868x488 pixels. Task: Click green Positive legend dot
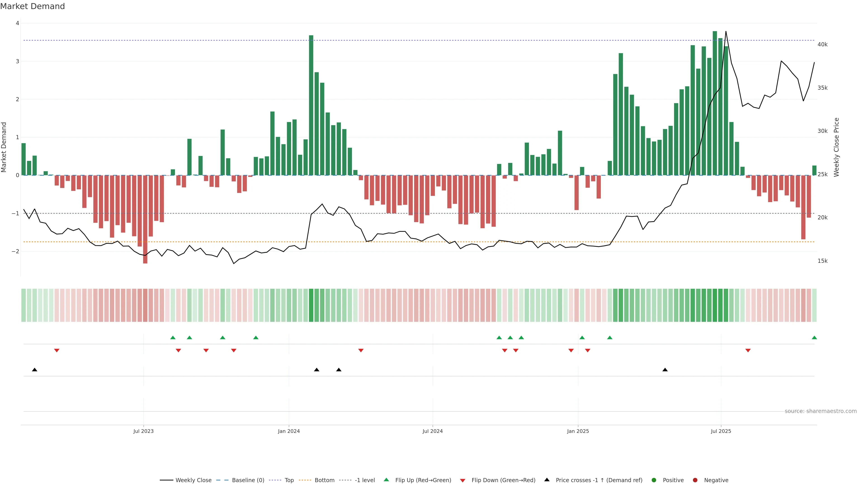(654, 480)
